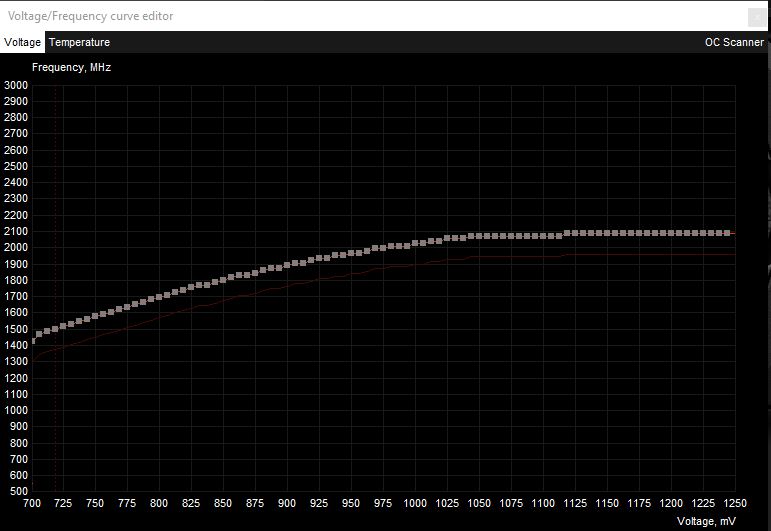Switch to the Voltage tab
771x531 pixels.
click(x=22, y=42)
